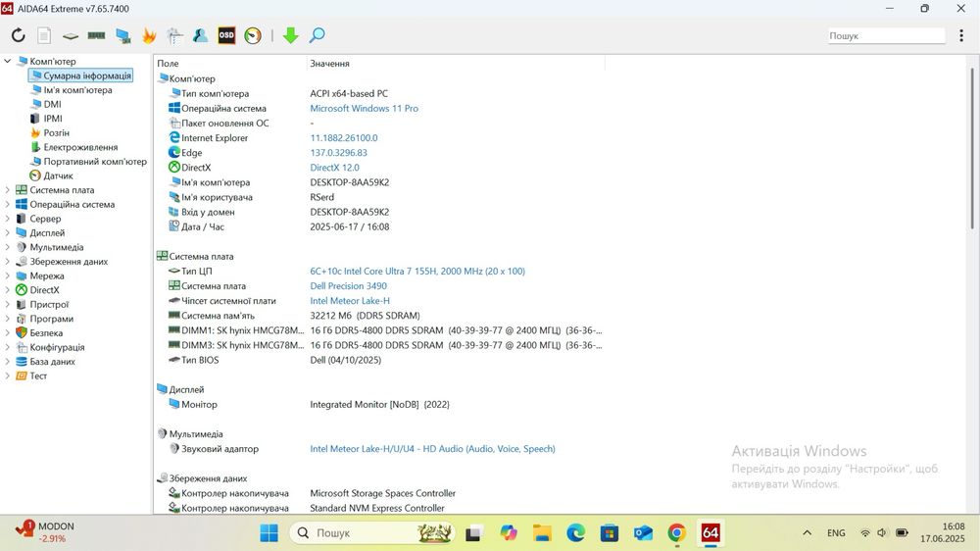
Task: Click the flame stability test icon
Action: coord(149,35)
